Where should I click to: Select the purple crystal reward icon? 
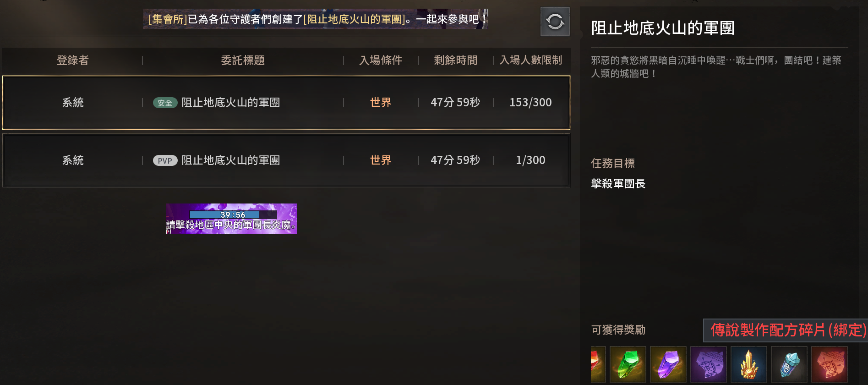click(x=668, y=364)
